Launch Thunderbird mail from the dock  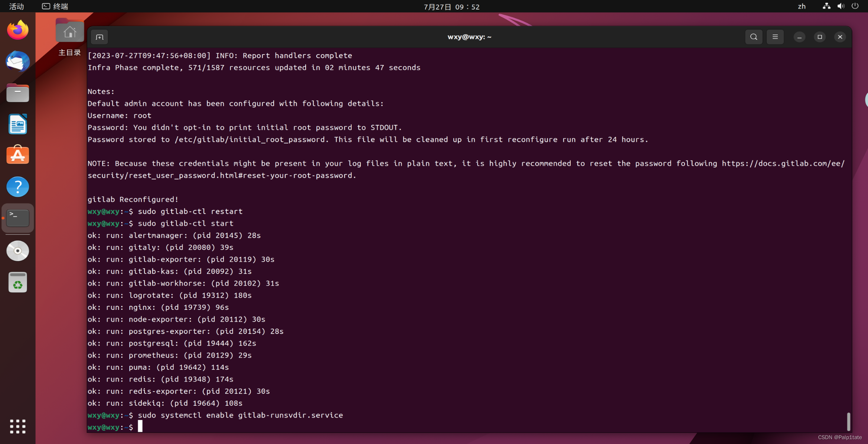pyautogui.click(x=17, y=61)
